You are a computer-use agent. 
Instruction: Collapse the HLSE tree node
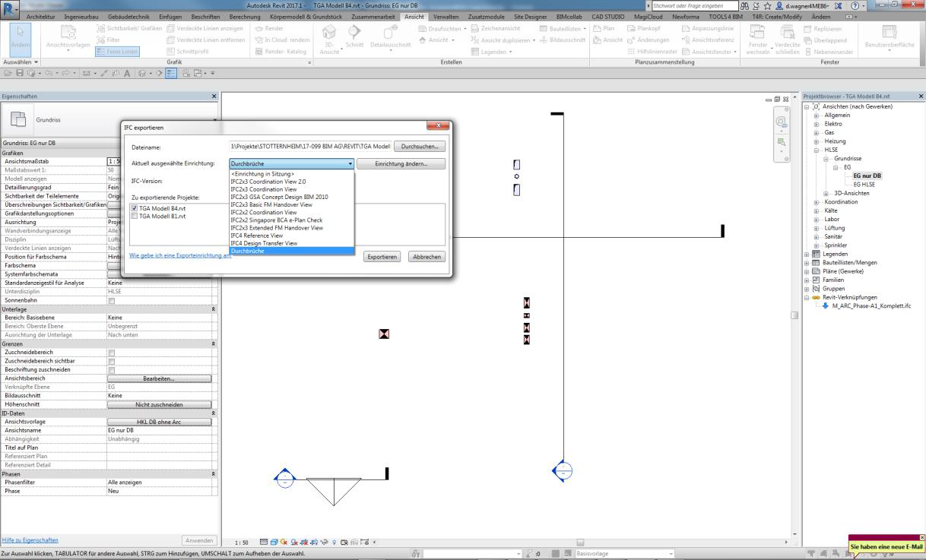(817, 150)
